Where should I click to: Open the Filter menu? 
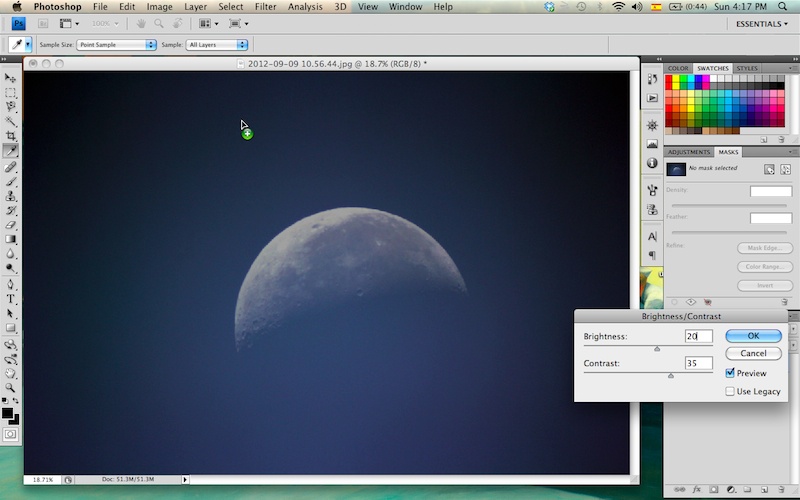[265, 7]
